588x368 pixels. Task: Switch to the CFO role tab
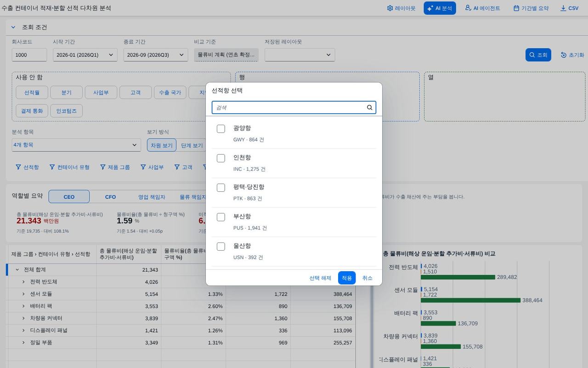(x=111, y=197)
